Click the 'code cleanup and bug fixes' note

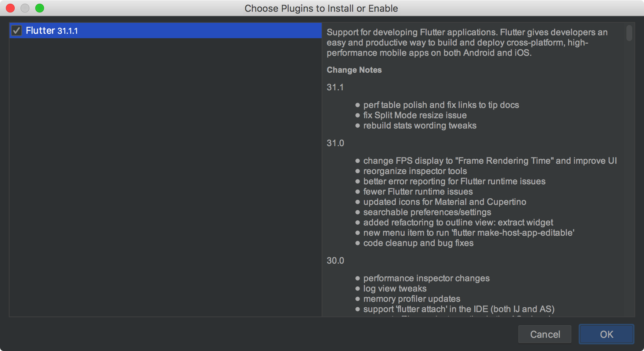(418, 243)
